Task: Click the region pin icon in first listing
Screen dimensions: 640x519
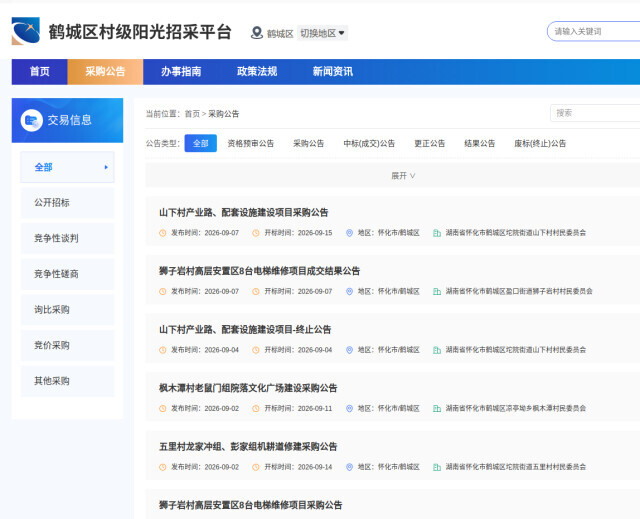Action: tap(349, 233)
